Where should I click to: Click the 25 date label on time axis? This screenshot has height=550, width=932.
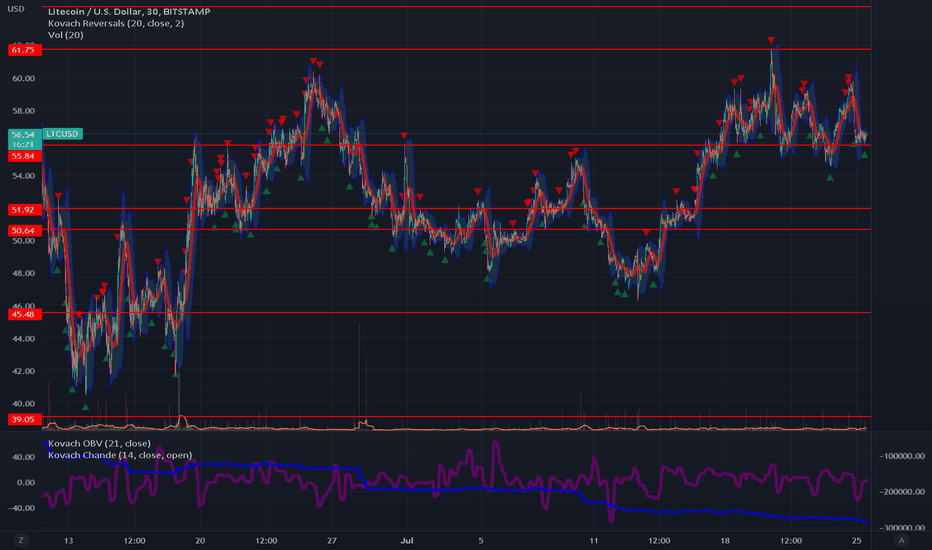pos(857,540)
